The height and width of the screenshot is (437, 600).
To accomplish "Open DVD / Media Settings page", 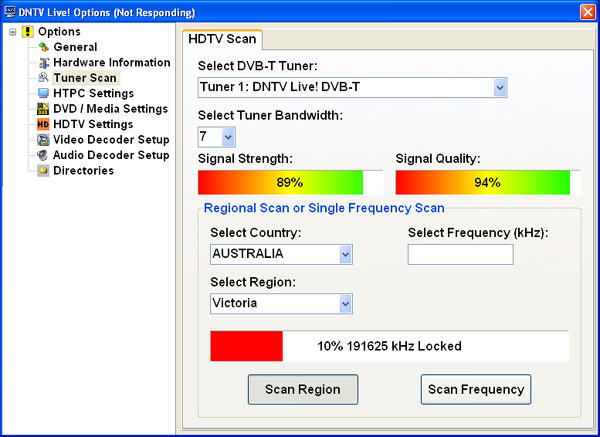I will click(x=110, y=109).
